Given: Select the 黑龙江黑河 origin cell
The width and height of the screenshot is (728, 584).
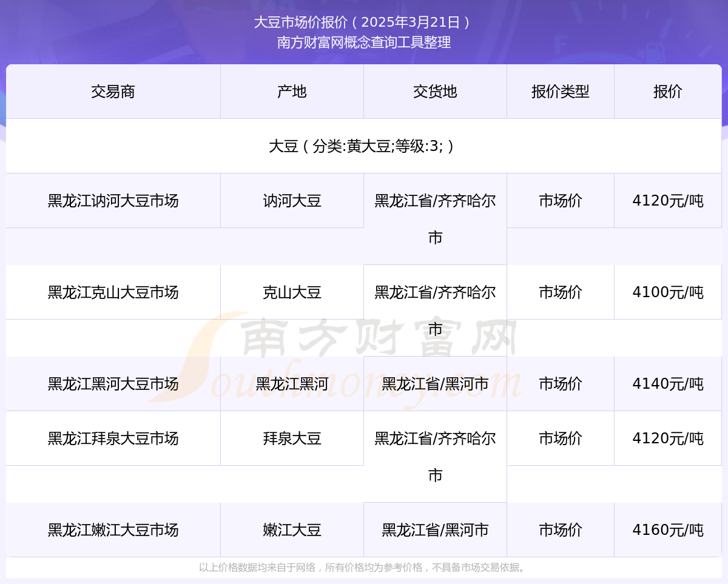Looking at the screenshot, I should click(x=292, y=384).
